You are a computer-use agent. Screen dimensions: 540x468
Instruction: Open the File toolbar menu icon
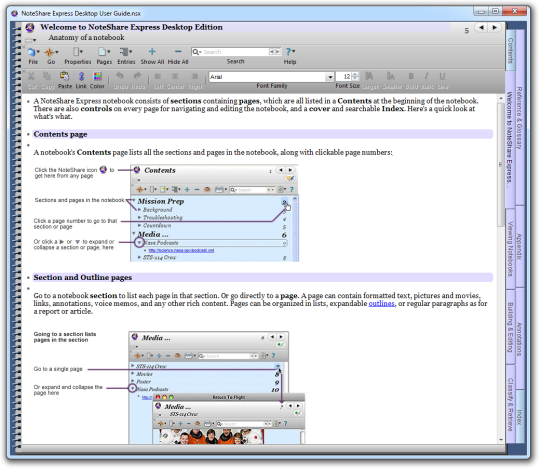[33, 52]
